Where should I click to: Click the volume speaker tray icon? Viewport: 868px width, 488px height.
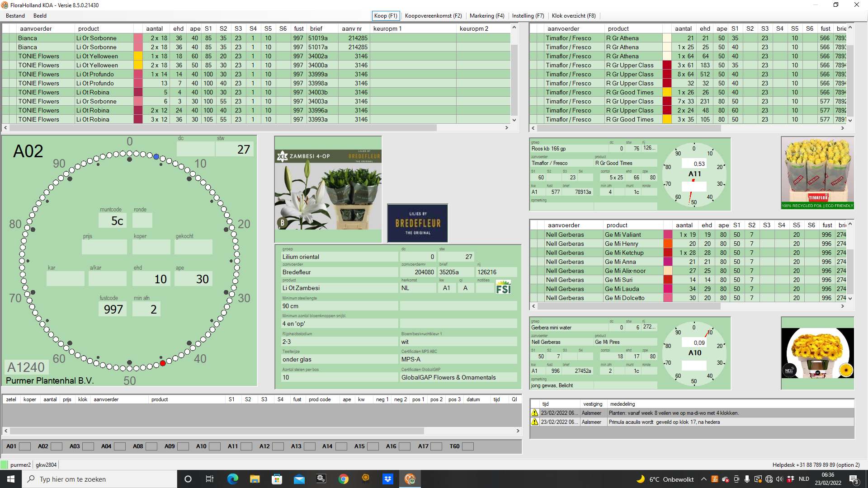[x=779, y=479]
